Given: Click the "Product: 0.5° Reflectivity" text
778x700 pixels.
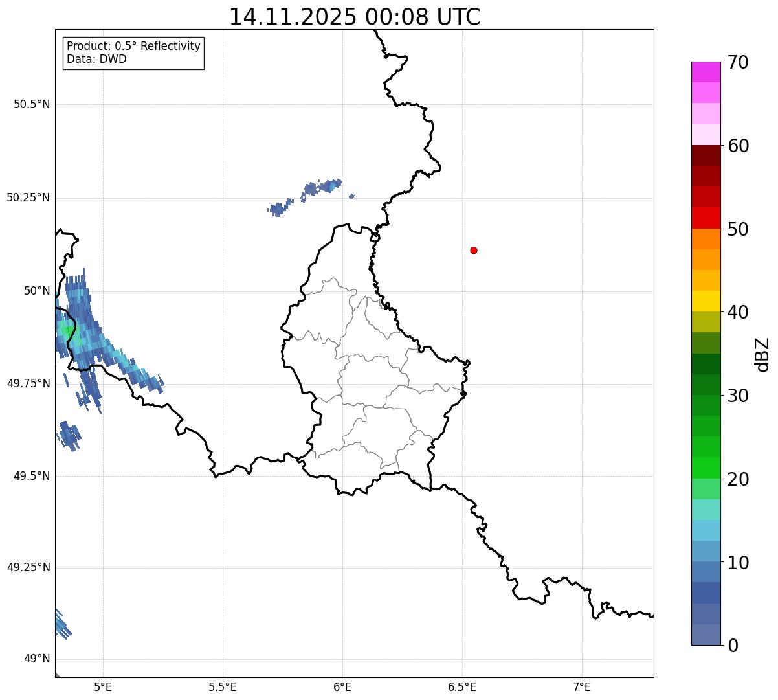Looking at the screenshot, I should (x=134, y=46).
